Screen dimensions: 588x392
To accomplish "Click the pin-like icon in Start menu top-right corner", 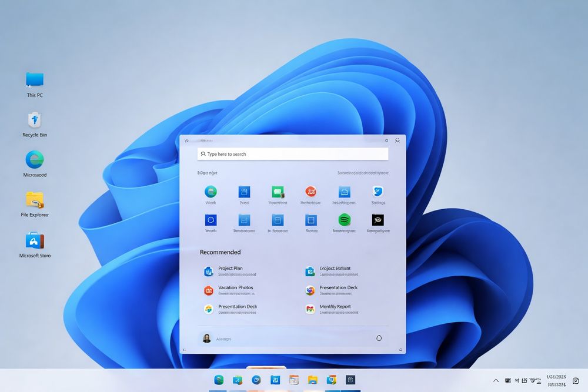I will [x=397, y=140].
